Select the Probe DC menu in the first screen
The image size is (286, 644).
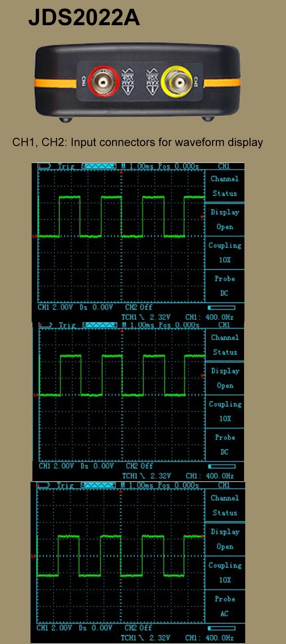pyautogui.click(x=225, y=286)
